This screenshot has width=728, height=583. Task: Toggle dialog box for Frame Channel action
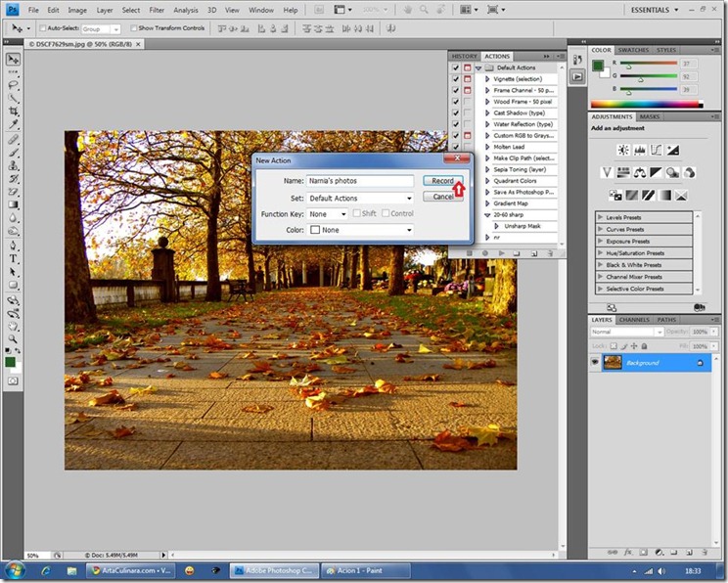point(467,90)
